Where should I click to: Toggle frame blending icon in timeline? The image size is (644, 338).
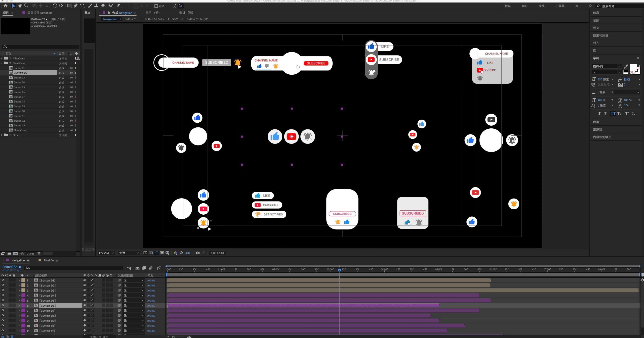[144, 268]
